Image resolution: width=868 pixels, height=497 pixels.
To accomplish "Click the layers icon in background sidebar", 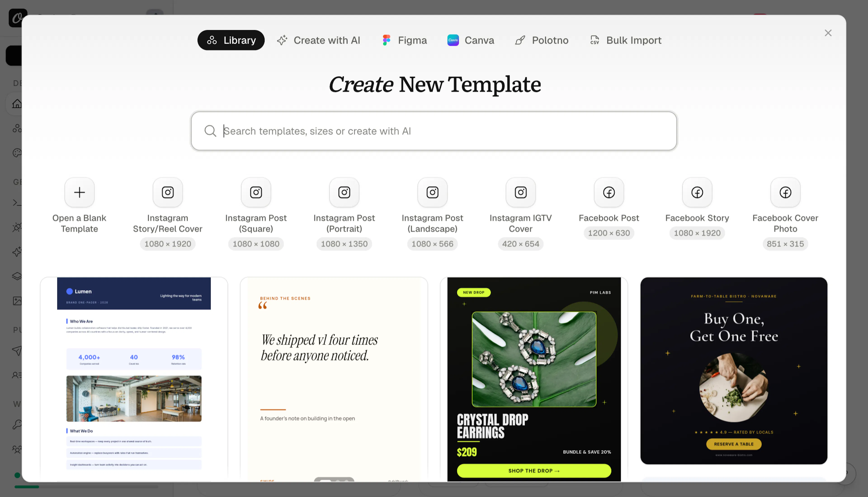I will click(x=17, y=276).
